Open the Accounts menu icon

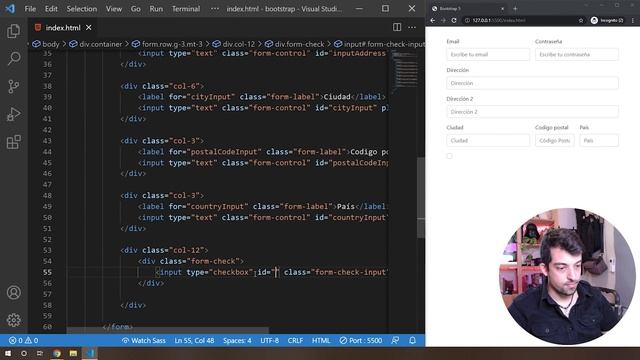point(13,293)
